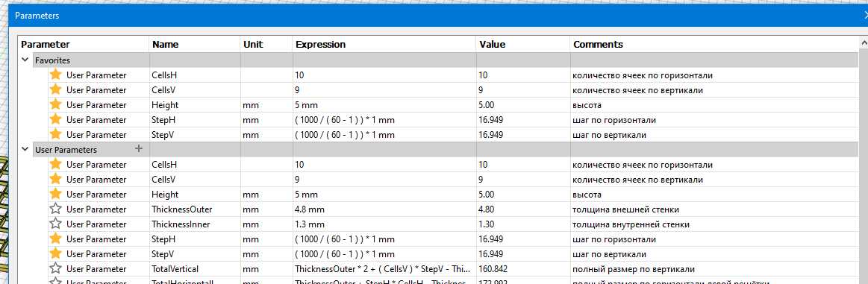Mark TotalVertical as favorite with star
Viewport: 868px width, 284px height.
click(x=55, y=269)
